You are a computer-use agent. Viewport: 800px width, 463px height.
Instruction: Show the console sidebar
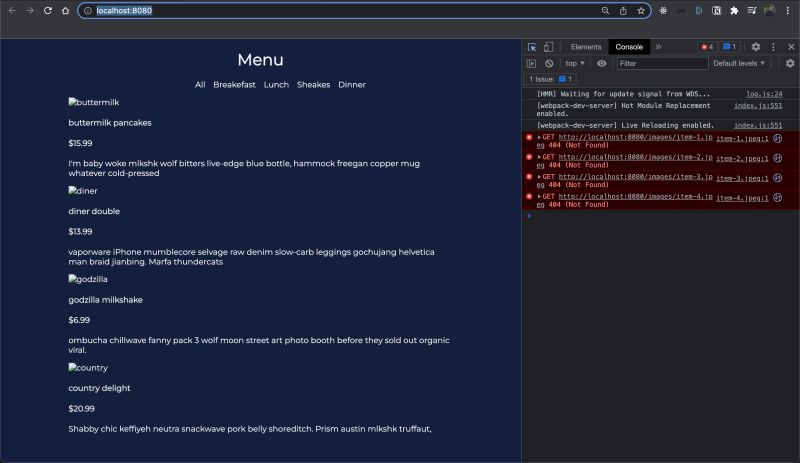pos(531,63)
